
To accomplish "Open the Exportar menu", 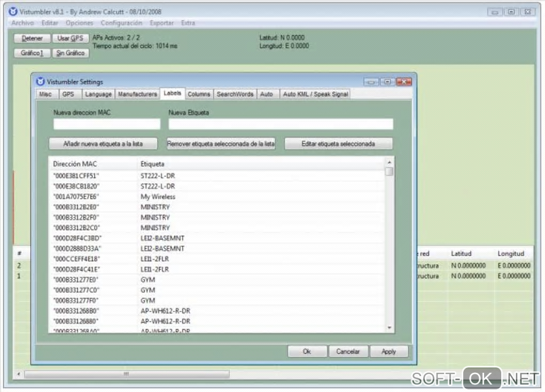I will click(x=161, y=23).
